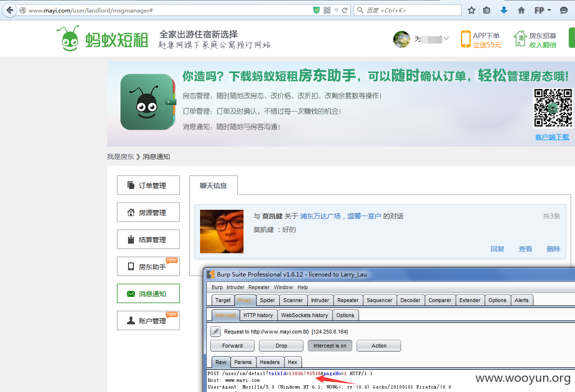Click the magnifier search icon in search box
The width and height of the screenshot is (575, 392).
[x=360, y=10]
